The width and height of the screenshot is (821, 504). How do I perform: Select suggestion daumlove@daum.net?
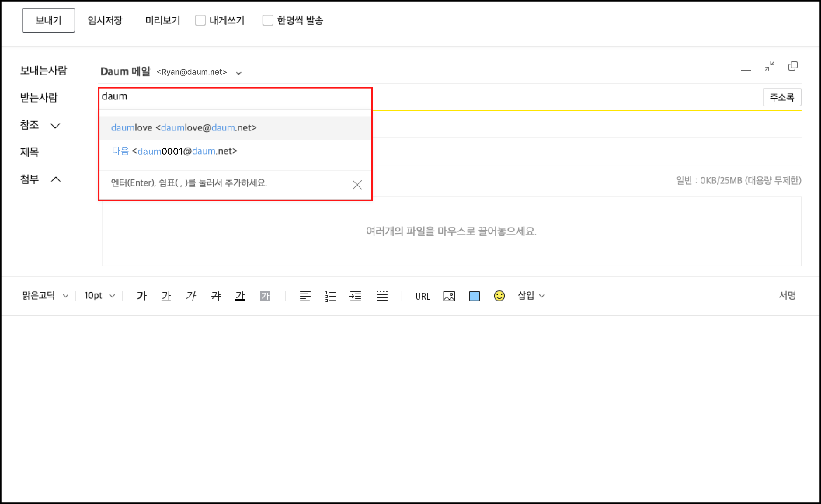click(x=236, y=128)
